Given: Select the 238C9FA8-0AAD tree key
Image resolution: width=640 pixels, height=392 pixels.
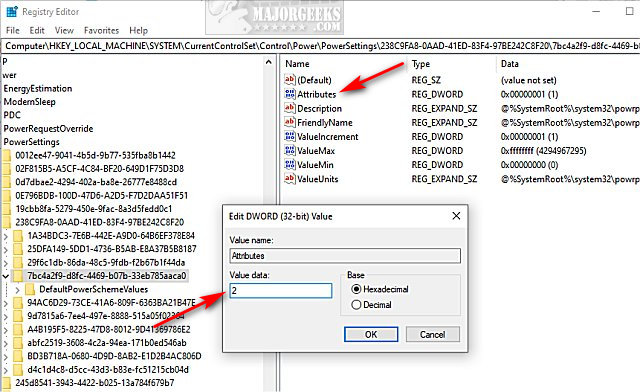Looking at the screenshot, I should 100,222.
